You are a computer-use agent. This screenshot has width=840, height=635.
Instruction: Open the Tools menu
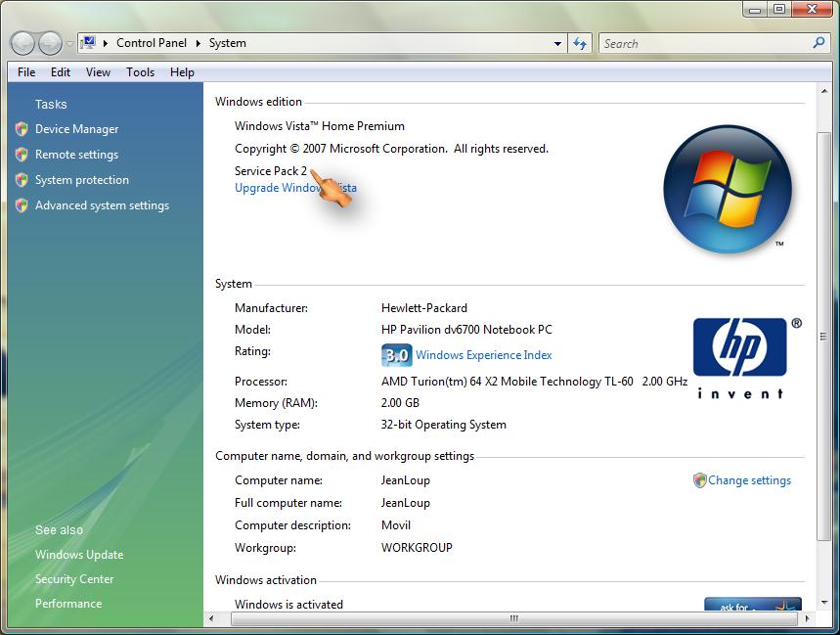point(141,72)
